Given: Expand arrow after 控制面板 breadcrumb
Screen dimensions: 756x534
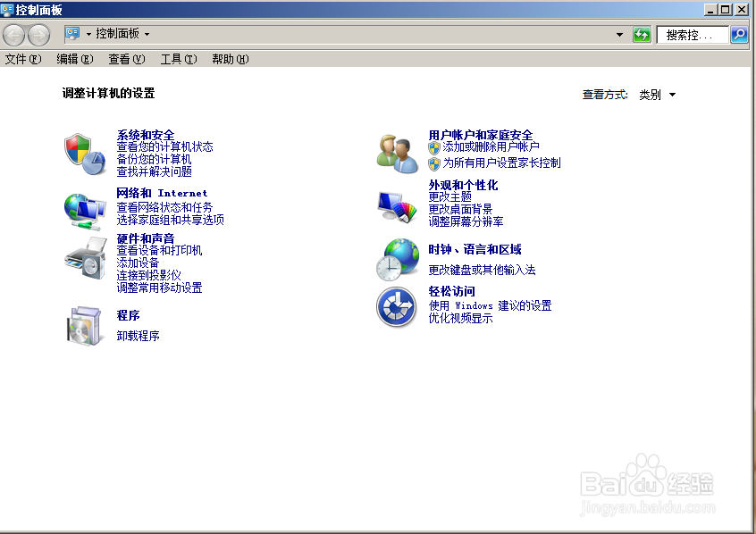Looking at the screenshot, I should click(147, 34).
